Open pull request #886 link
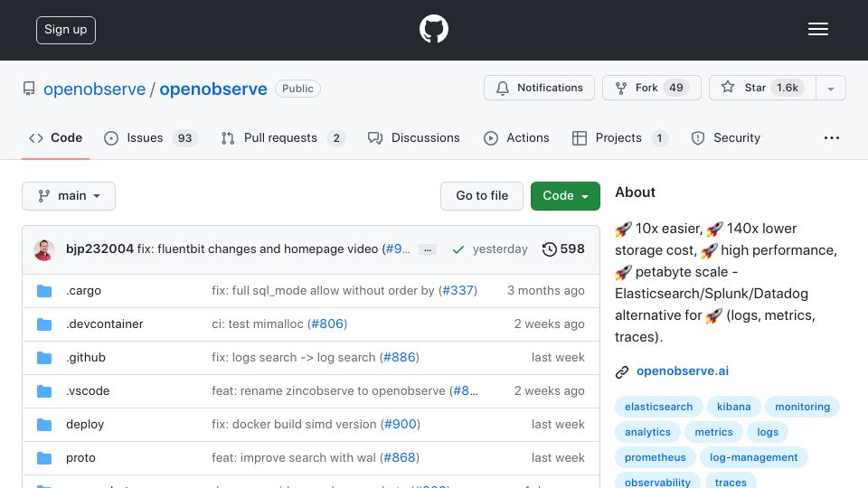 click(x=399, y=358)
